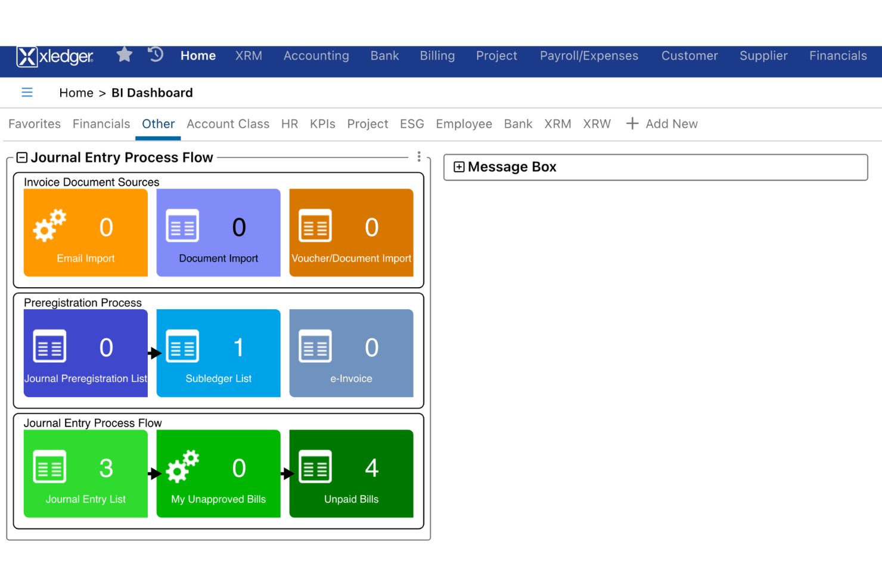Switch to the XRW tab
Image resolution: width=882 pixels, height=588 pixels.
pos(597,124)
